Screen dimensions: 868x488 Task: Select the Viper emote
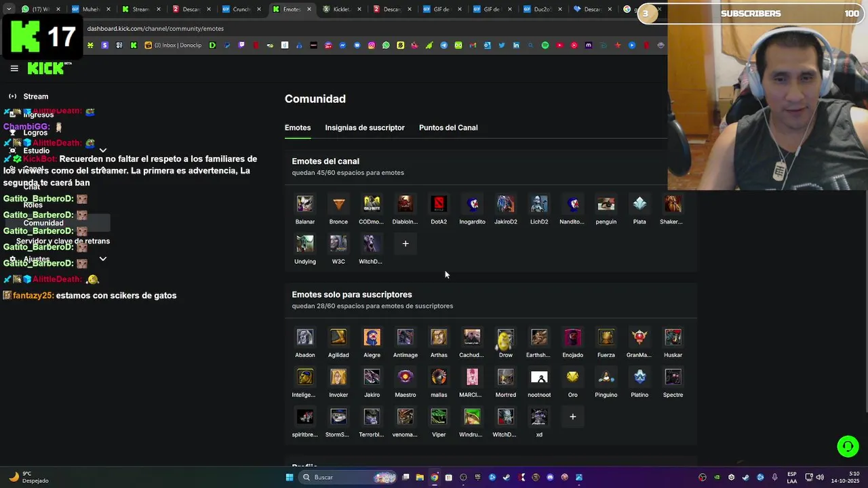[x=439, y=417]
